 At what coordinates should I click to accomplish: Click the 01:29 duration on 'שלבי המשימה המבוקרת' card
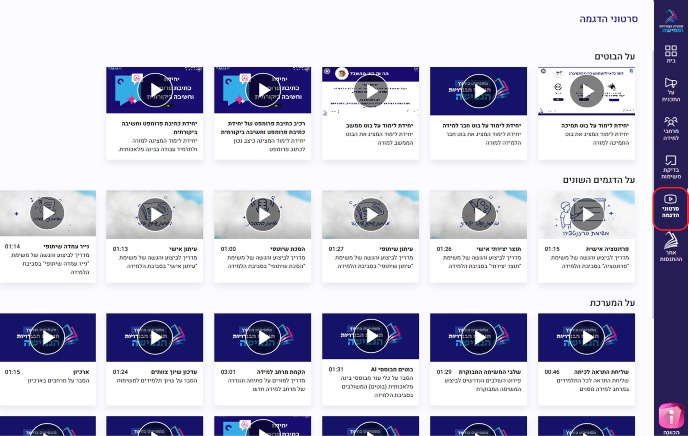(x=444, y=372)
